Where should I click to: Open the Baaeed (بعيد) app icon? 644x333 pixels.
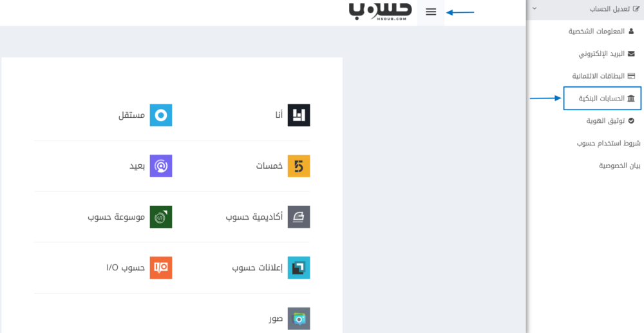[x=161, y=166]
